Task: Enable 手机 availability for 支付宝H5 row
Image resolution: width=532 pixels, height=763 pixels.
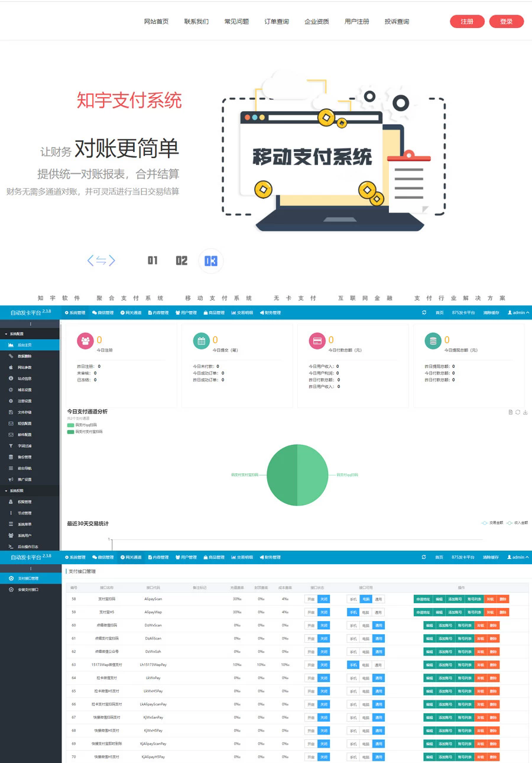Action: point(353,612)
